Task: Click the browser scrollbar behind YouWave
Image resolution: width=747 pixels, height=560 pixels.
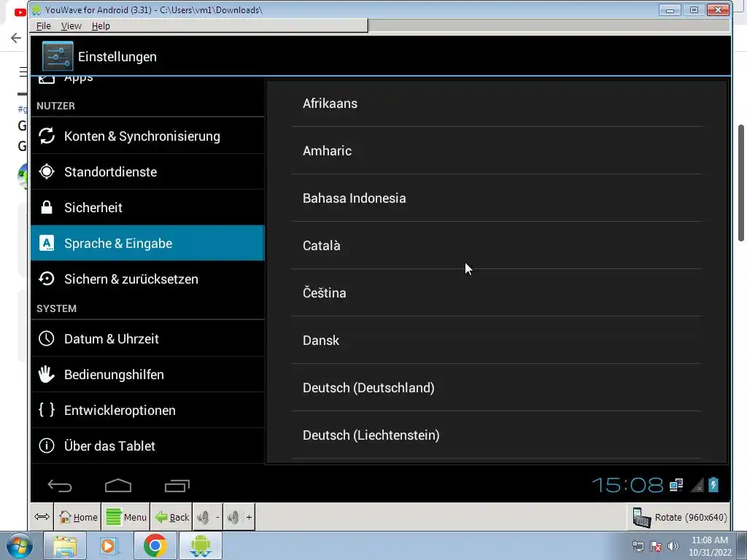Action: coord(741,183)
